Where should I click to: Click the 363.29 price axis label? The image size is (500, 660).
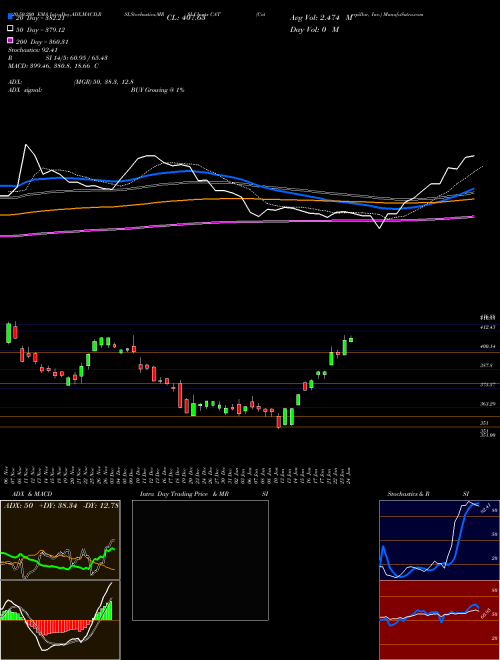click(x=487, y=404)
